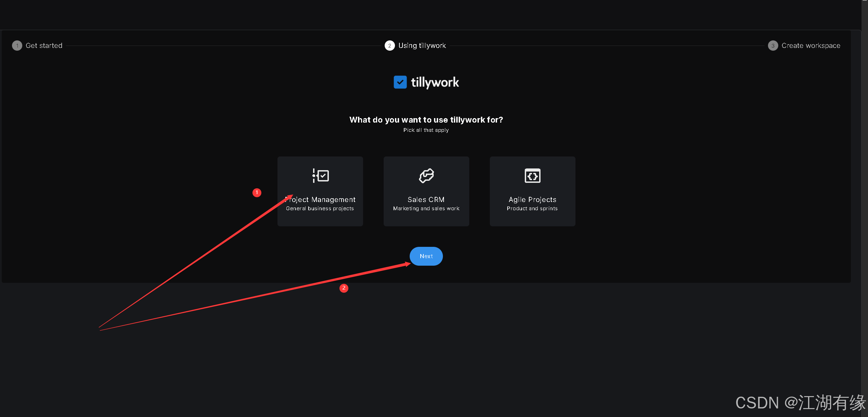Select the Sales CRM option card
The image size is (868, 417).
(x=426, y=191)
